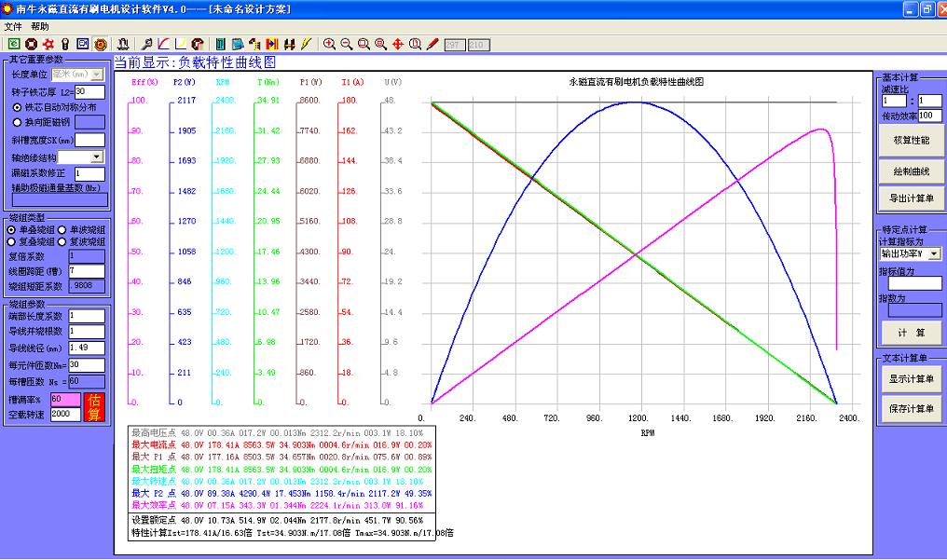
Task: Open the 文件 menu
Action: pyautogui.click(x=13, y=26)
